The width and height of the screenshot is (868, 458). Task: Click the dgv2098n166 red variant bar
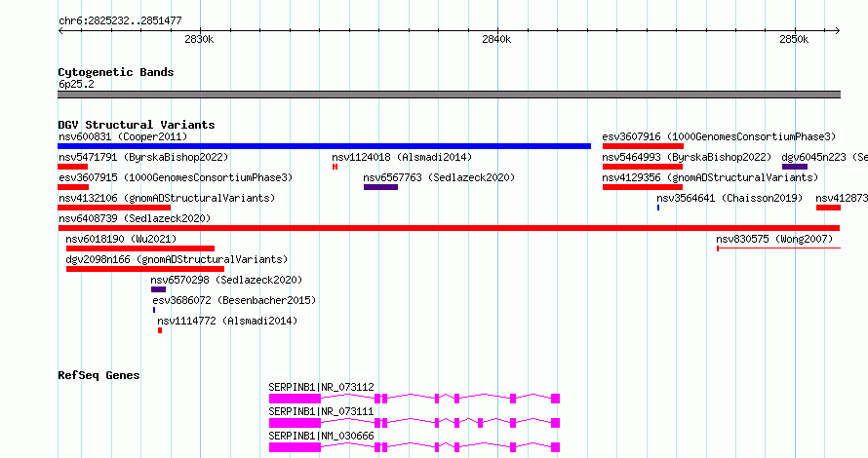pos(145,269)
